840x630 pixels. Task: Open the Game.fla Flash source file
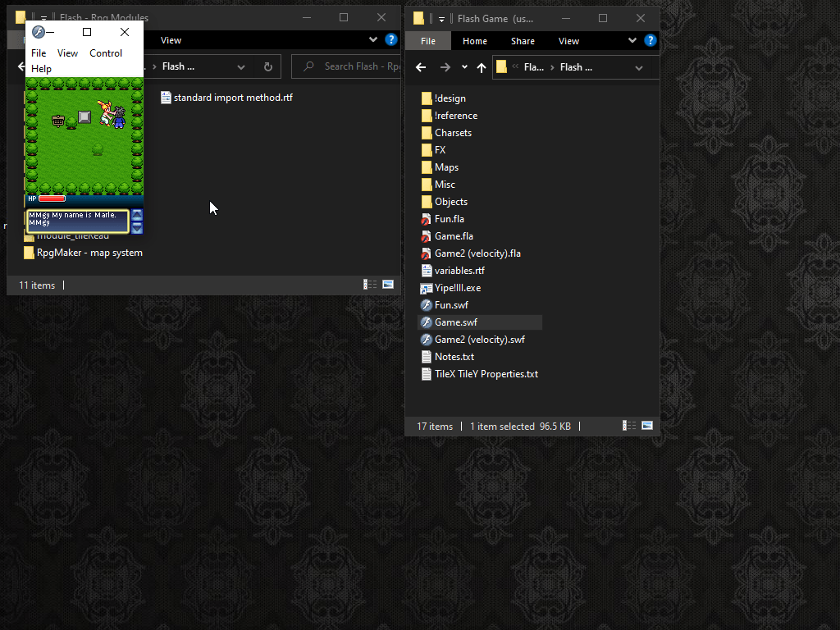[454, 236]
